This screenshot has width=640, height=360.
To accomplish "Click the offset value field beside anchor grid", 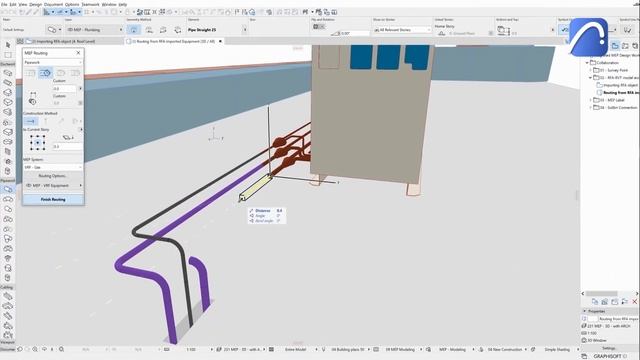I will (x=67, y=146).
